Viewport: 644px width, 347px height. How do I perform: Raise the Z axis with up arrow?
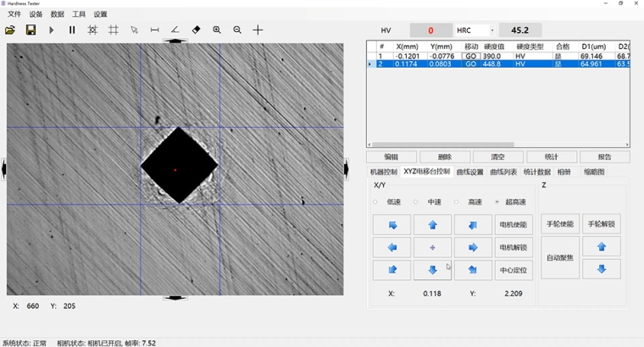point(602,247)
